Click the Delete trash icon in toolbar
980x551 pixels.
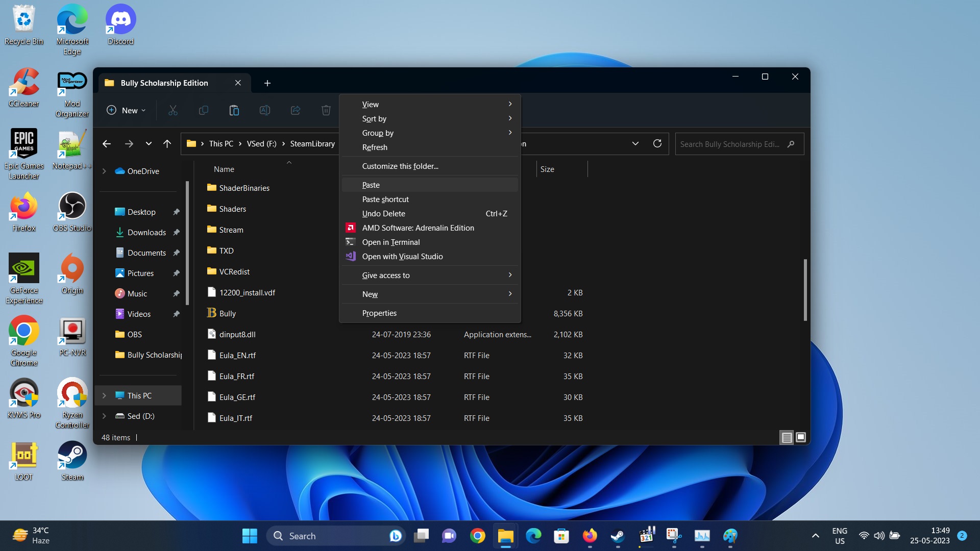click(326, 110)
